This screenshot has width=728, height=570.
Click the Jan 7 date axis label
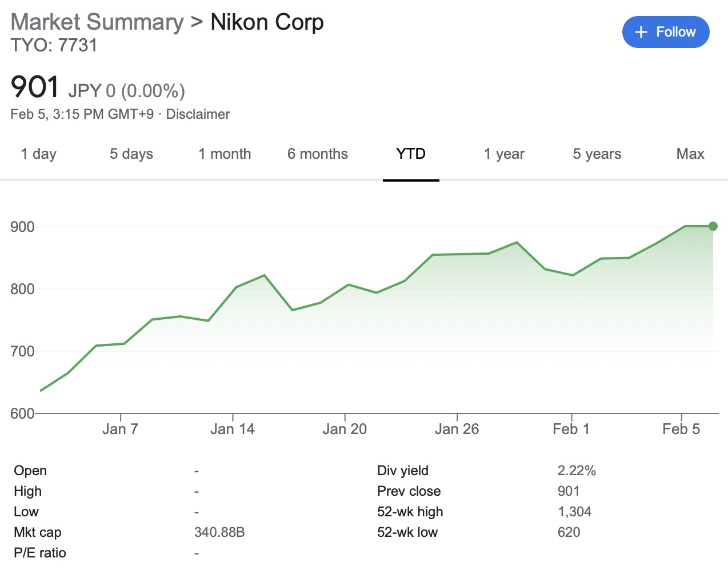pos(120,429)
